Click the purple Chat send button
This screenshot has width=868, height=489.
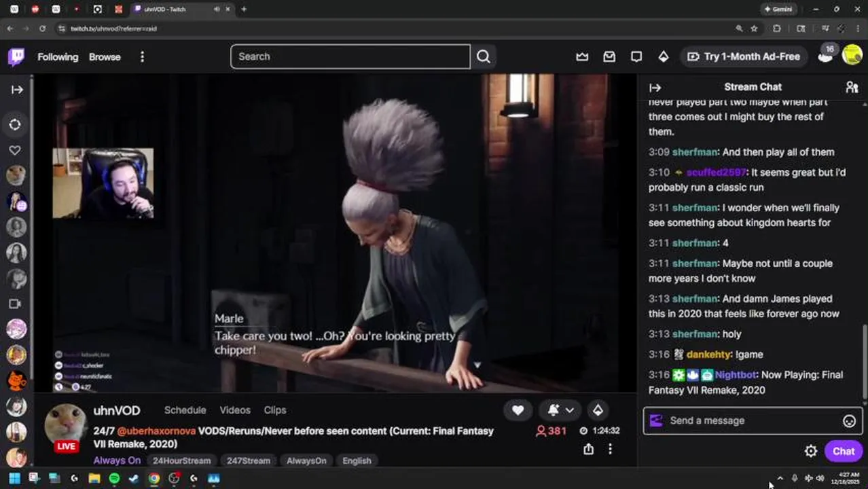pos(844,451)
